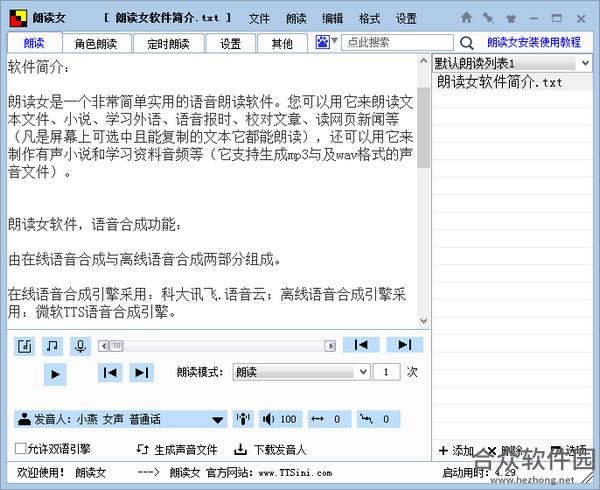Open the 格式 menu
Image resolution: width=600 pixels, height=490 pixels.
click(x=369, y=18)
